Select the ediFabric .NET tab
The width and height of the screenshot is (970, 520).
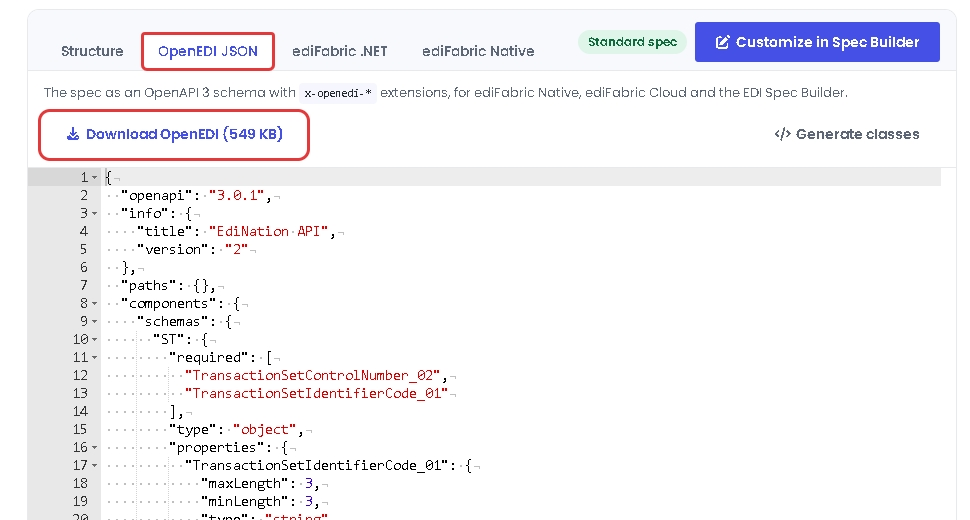340,51
